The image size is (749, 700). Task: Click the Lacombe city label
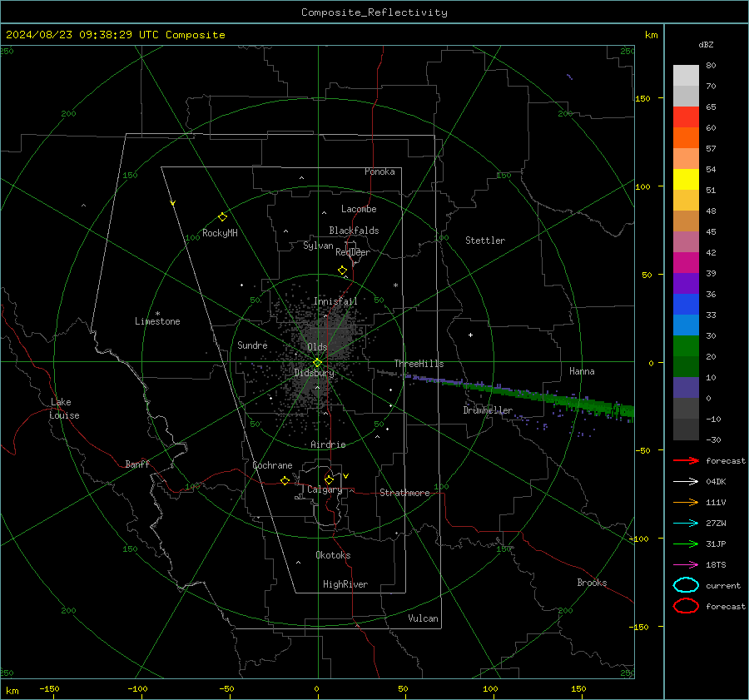pos(359,209)
